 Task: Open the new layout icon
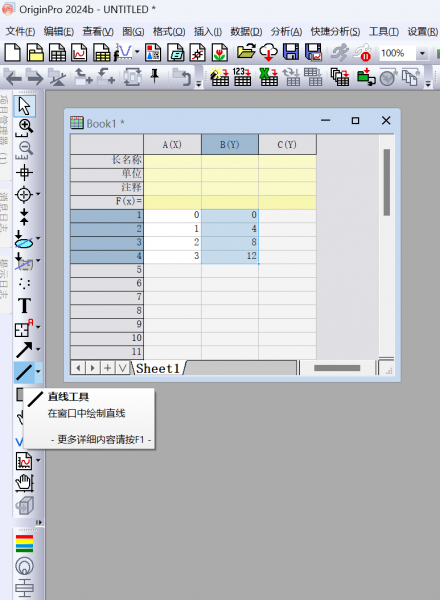153,53
